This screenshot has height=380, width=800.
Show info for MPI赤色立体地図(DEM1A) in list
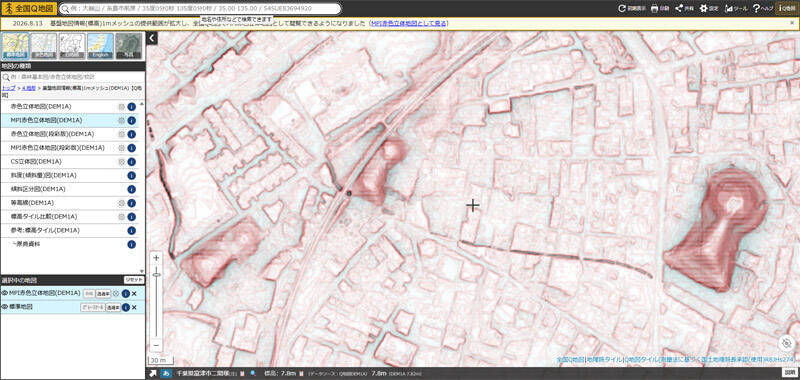pos(132,120)
